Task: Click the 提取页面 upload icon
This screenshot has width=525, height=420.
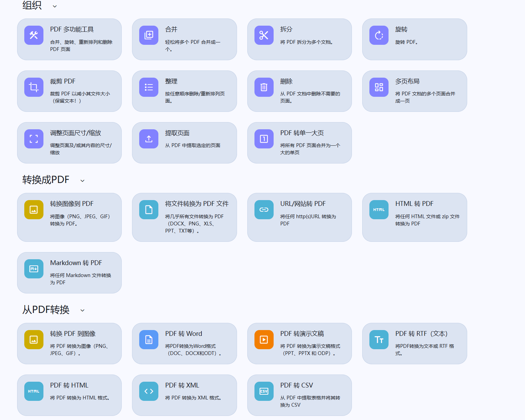Action: [x=149, y=139]
